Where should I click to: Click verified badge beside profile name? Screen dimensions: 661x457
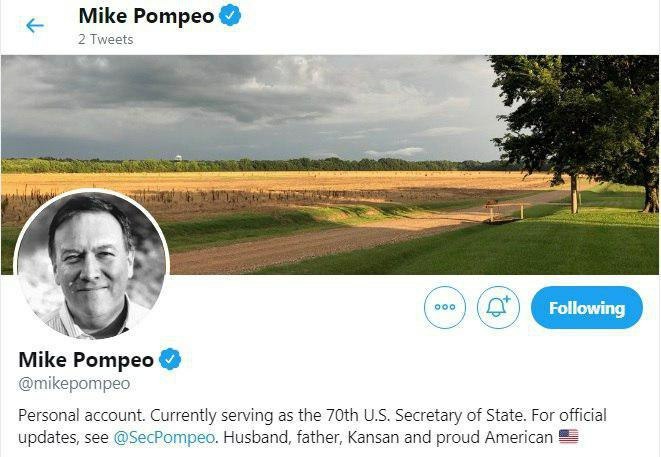tap(171, 360)
